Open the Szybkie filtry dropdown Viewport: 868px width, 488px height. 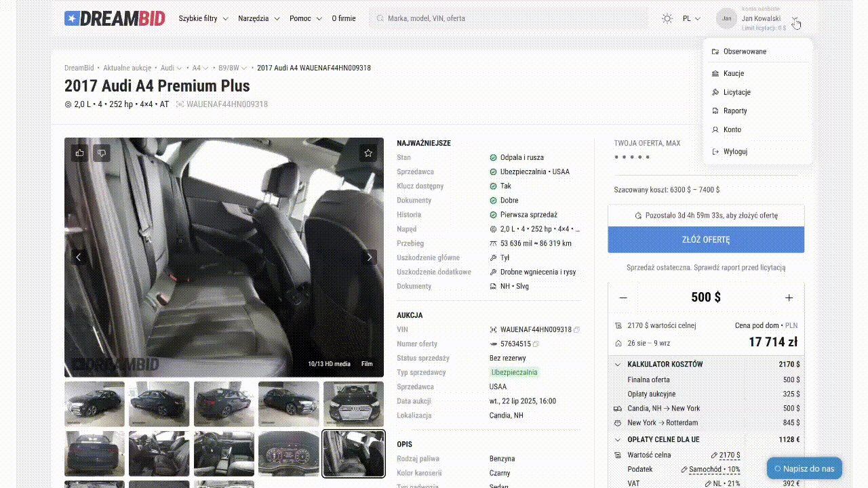(203, 18)
